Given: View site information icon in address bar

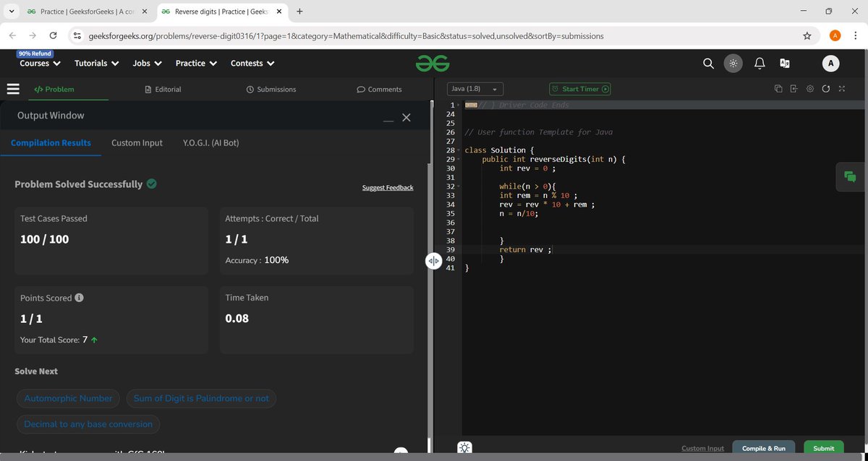Looking at the screenshot, I should [77, 35].
